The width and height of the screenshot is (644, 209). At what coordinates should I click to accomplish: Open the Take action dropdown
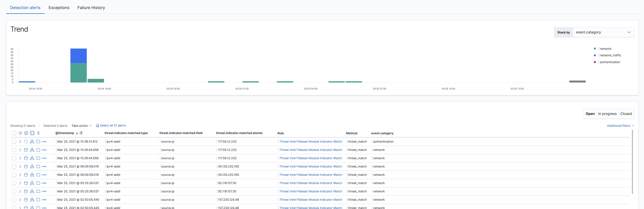coord(81,126)
